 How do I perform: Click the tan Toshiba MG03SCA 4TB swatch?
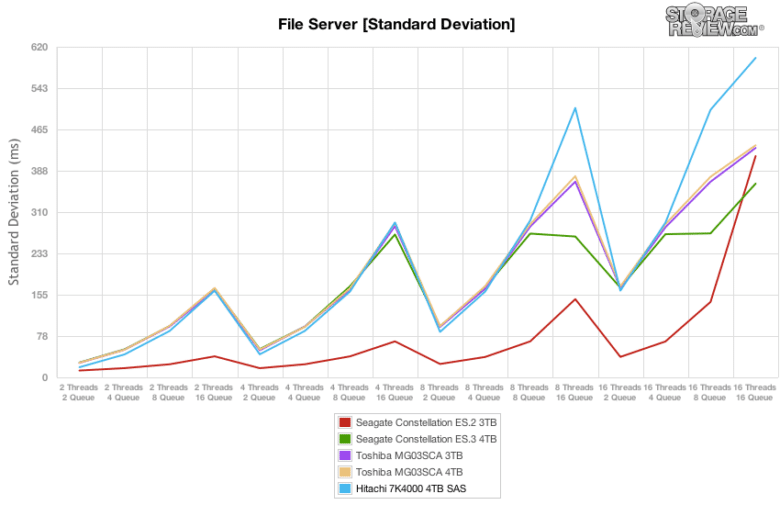(345, 472)
